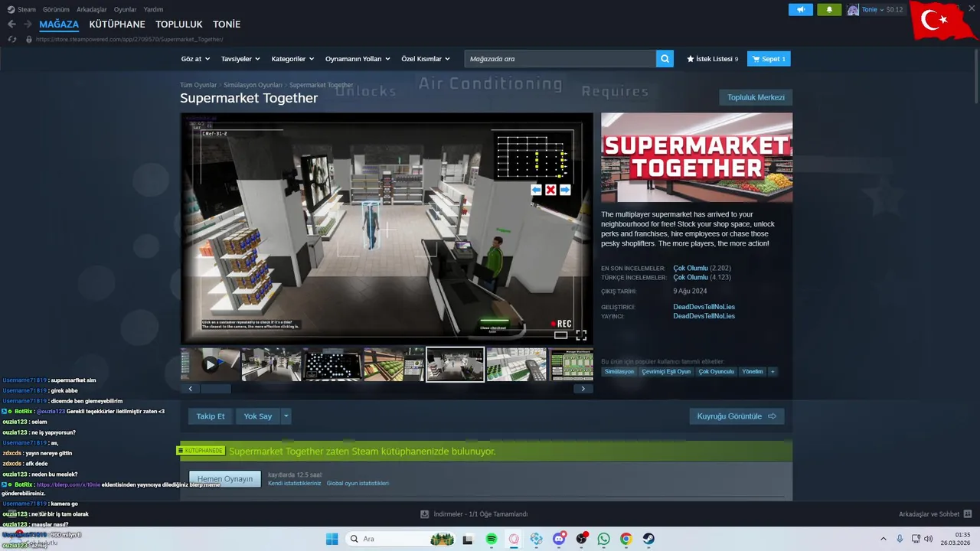Expand the Göz at dropdown
Viewport: 980px width, 551px height.
click(194, 59)
